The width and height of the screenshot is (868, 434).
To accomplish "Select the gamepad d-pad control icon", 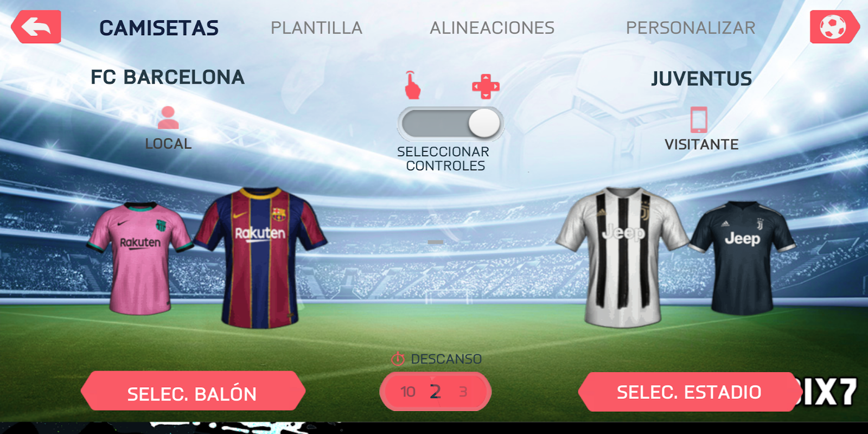I will (x=486, y=86).
